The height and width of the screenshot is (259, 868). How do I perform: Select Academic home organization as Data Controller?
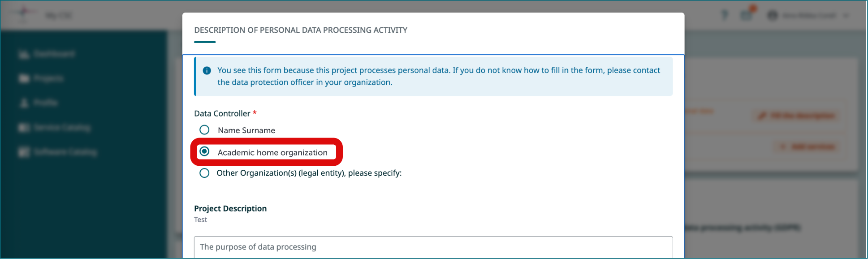pyautogui.click(x=204, y=152)
